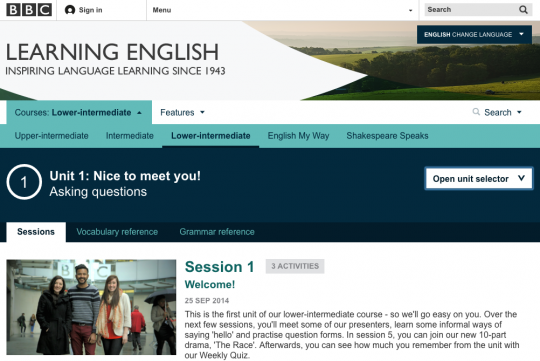Click the BBC logo

[29, 10]
